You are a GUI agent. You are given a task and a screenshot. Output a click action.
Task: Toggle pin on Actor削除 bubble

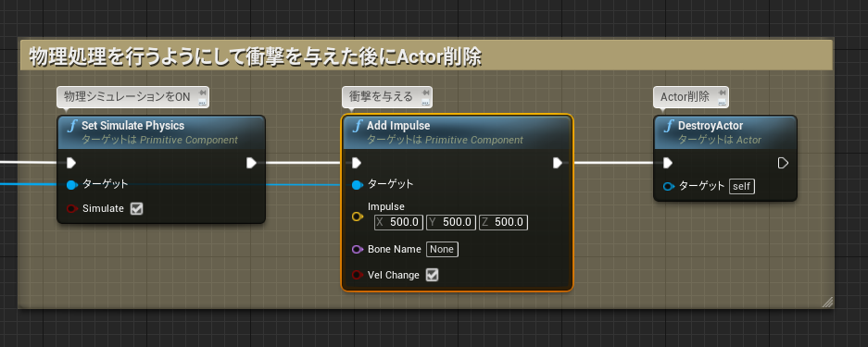tap(722, 93)
